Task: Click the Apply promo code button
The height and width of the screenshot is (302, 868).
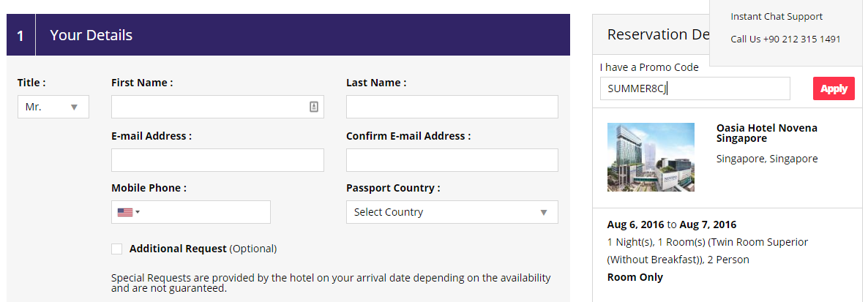Action: click(x=834, y=88)
